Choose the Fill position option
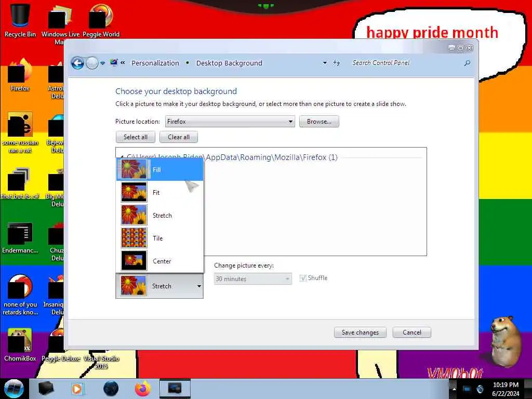 click(160, 169)
